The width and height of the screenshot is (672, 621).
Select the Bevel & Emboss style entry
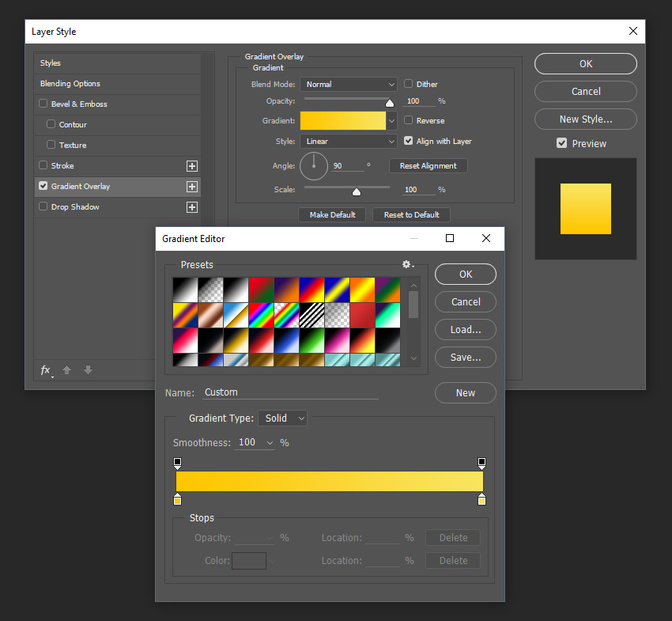[x=79, y=104]
